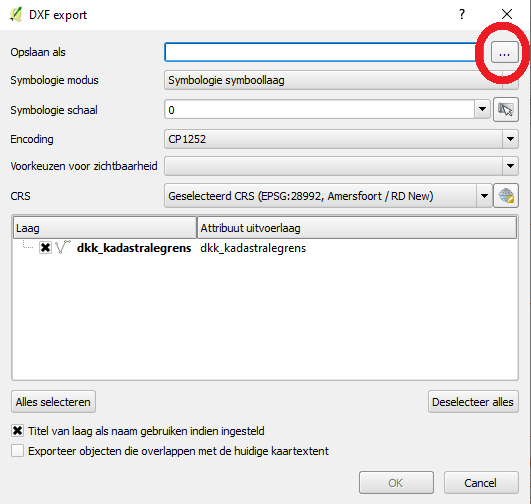
Task: Select the dkk_kadastralegrens layer name
Action: 134,248
